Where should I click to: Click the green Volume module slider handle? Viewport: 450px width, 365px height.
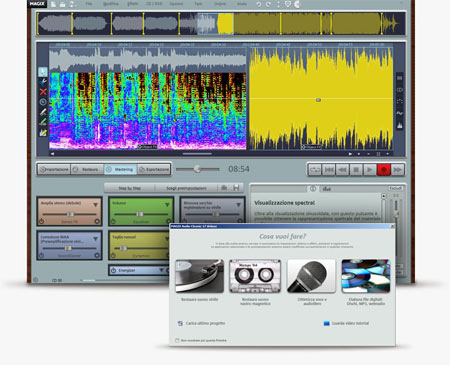pos(140,214)
